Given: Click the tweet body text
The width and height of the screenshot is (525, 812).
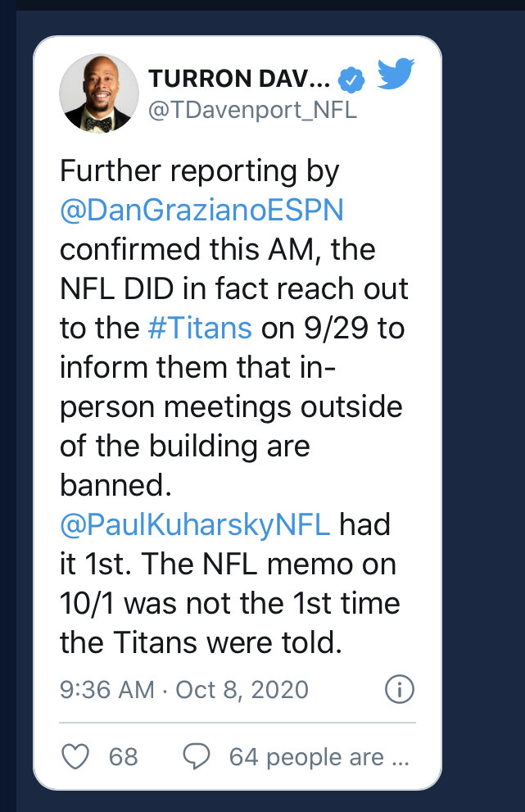Looking at the screenshot, I should 234,406.
